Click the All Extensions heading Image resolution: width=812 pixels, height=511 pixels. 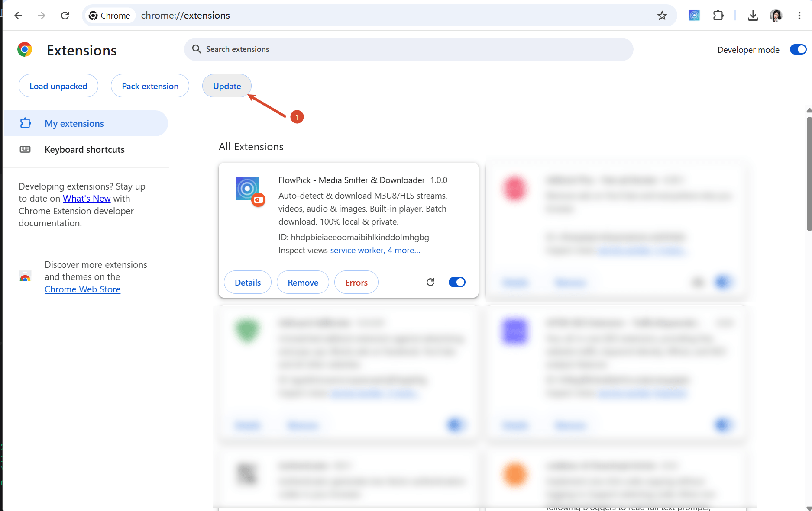pyautogui.click(x=251, y=147)
